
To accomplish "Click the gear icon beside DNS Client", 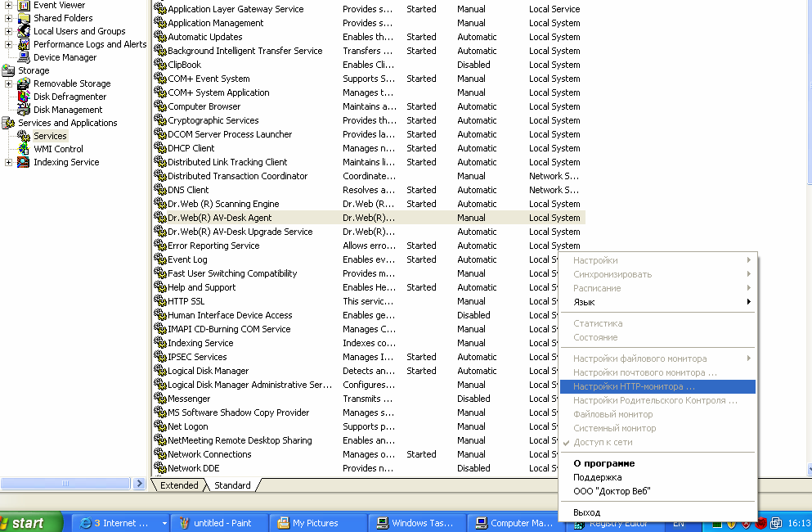I will pos(160,190).
